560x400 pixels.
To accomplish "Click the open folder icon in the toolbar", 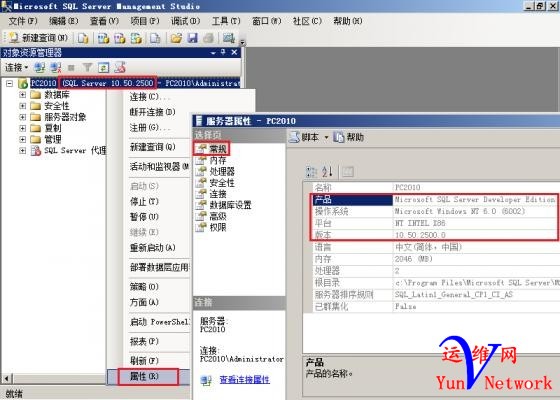I will point(176,38).
